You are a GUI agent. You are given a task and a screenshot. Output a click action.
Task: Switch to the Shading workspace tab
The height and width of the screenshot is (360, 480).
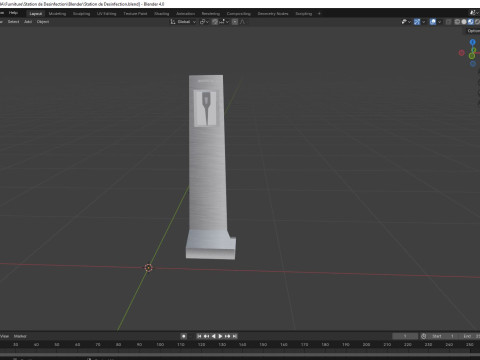pos(162,14)
